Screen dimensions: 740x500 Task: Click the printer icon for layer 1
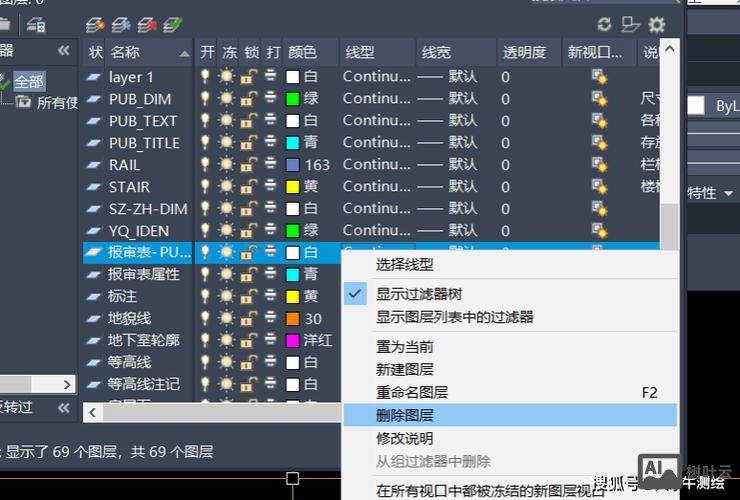(270, 76)
